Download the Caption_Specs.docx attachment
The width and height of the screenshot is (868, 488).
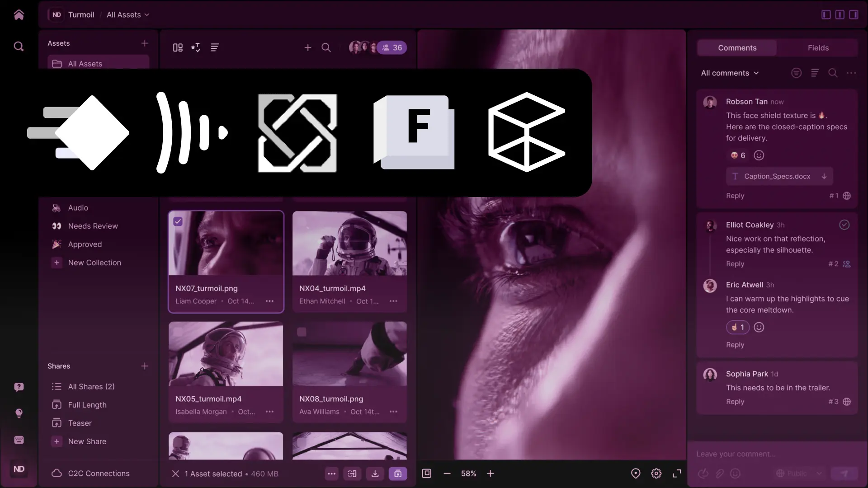(x=824, y=177)
